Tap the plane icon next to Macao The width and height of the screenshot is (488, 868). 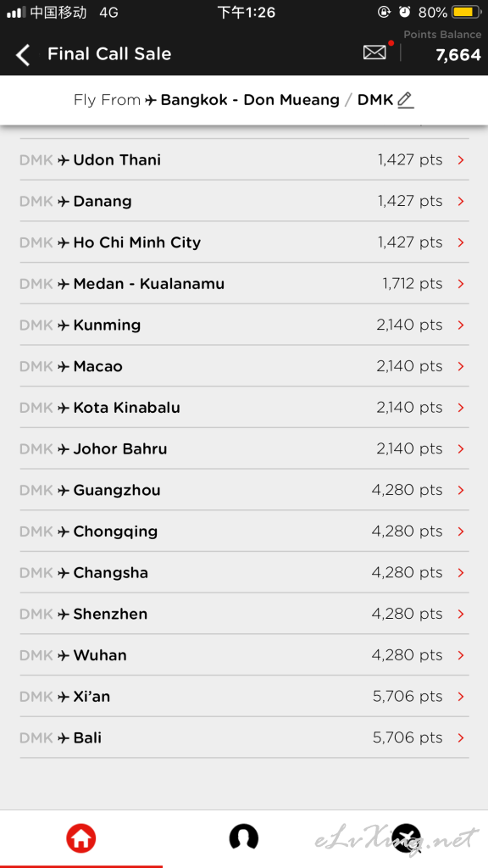[64, 366]
